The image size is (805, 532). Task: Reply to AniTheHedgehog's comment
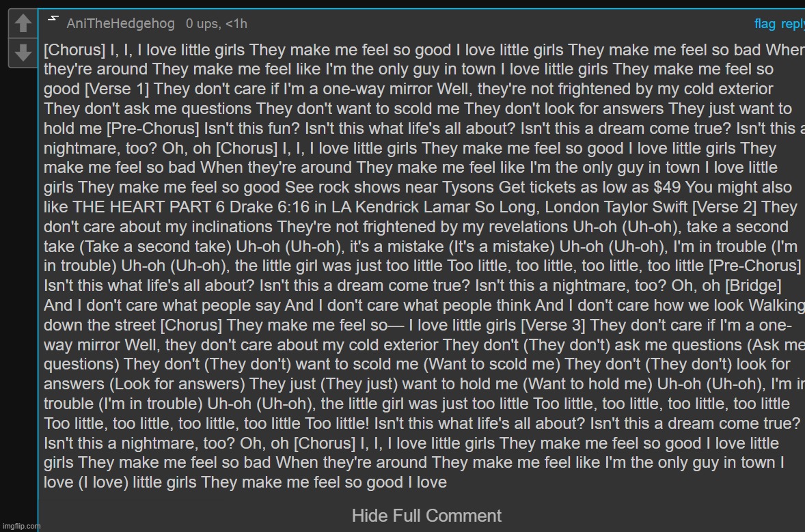coord(793,24)
